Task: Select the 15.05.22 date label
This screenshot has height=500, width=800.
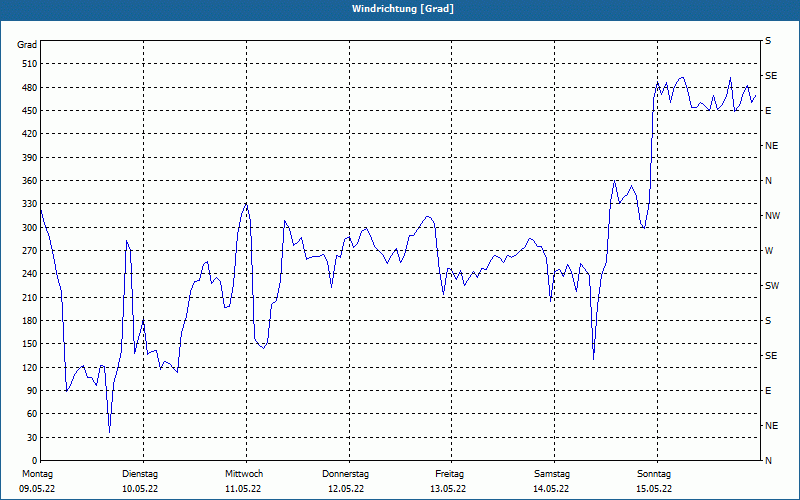Action: (654, 489)
